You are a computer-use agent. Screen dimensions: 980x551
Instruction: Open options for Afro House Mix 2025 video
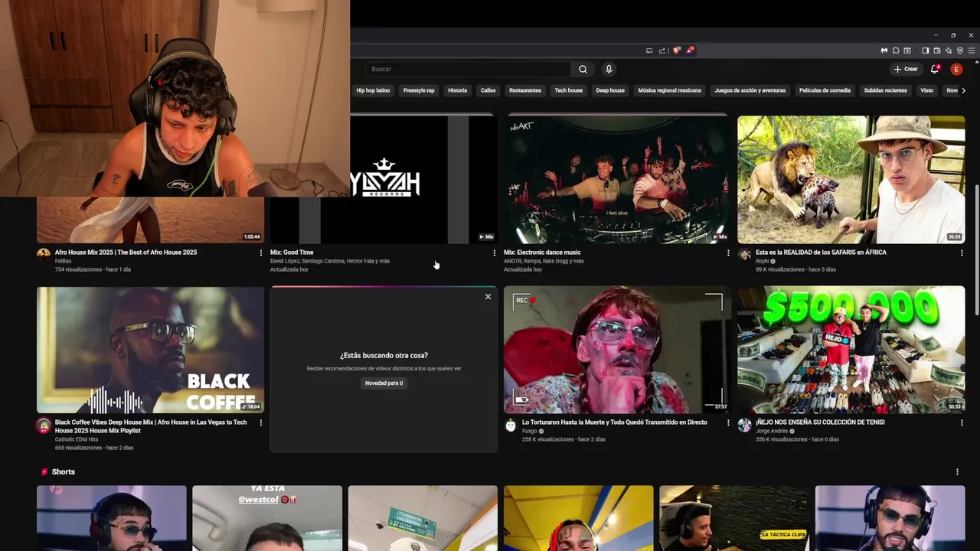click(x=260, y=253)
